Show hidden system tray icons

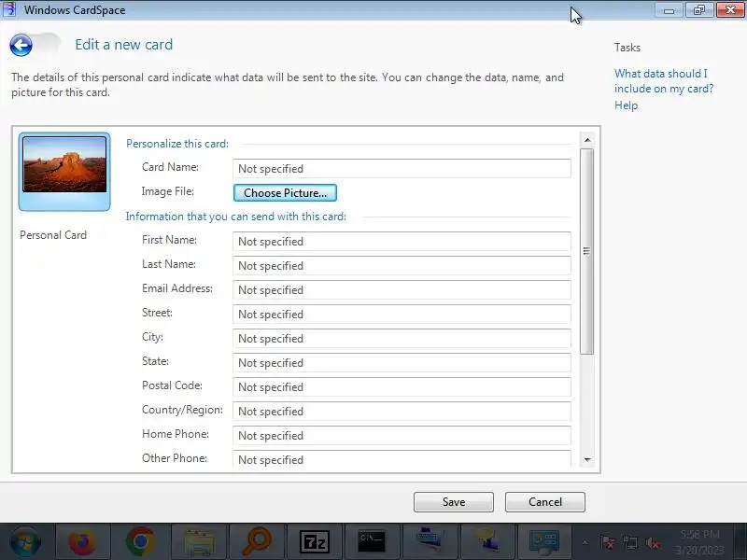click(x=585, y=542)
